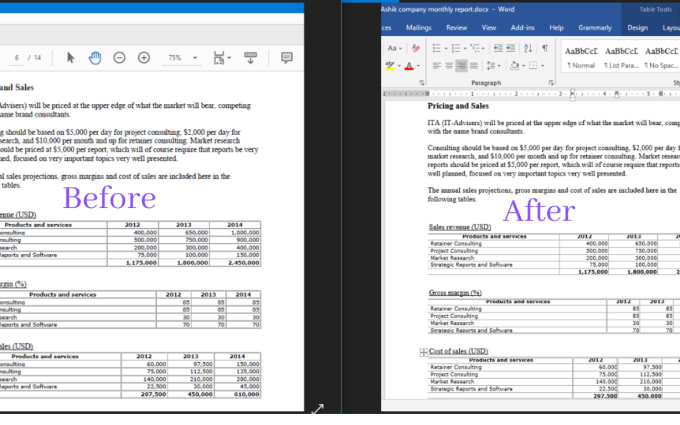Viewport: 680px width, 425px height.
Task: Switch to the View ribbon tab
Action: pyautogui.click(x=489, y=28)
